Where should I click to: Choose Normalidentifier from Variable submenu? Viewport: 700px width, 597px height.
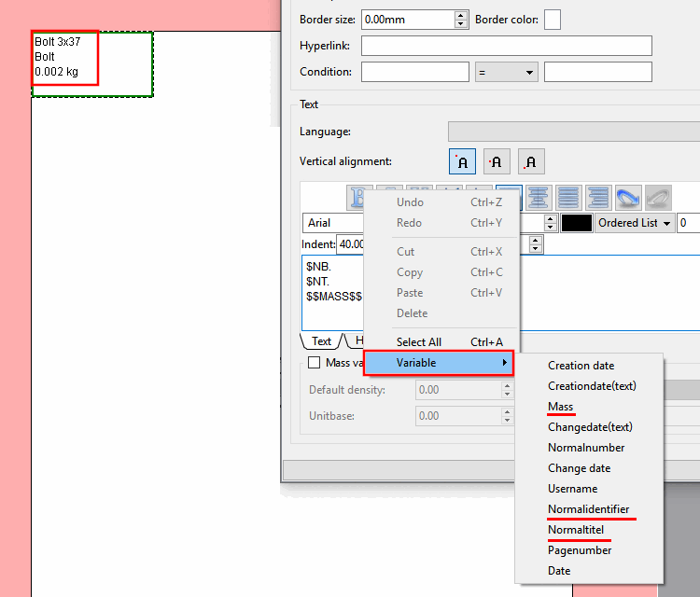(x=588, y=509)
